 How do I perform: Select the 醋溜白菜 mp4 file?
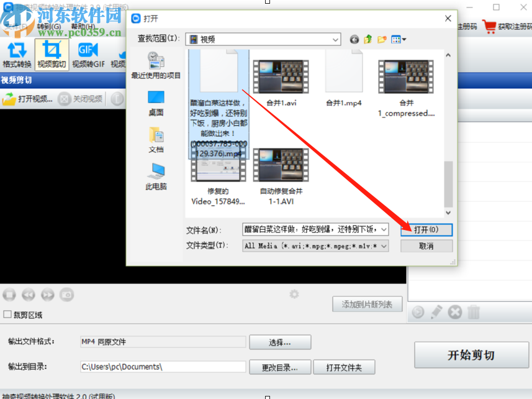point(219,104)
